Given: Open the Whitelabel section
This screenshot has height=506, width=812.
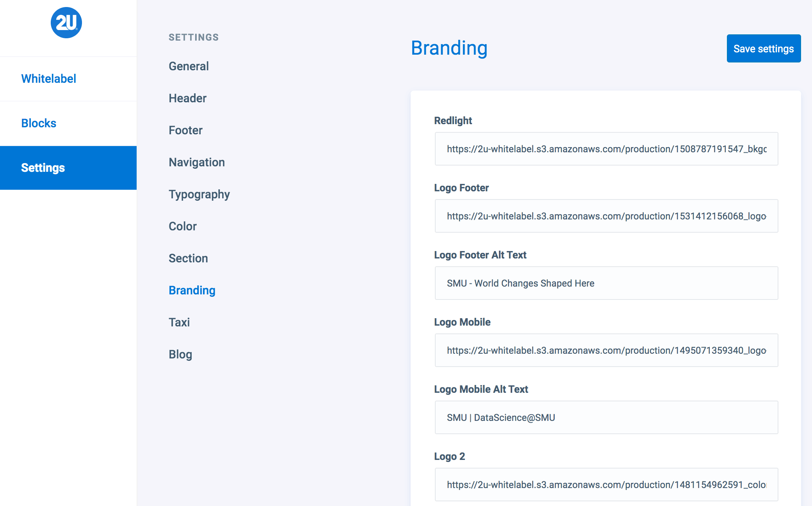Looking at the screenshot, I should [x=49, y=79].
